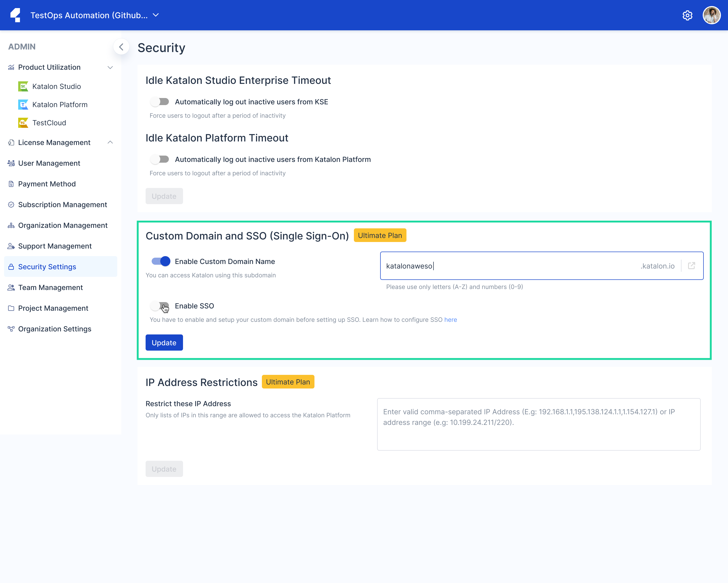
Task: Collapse the Product Utilization section chevron
Action: [110, 67]
